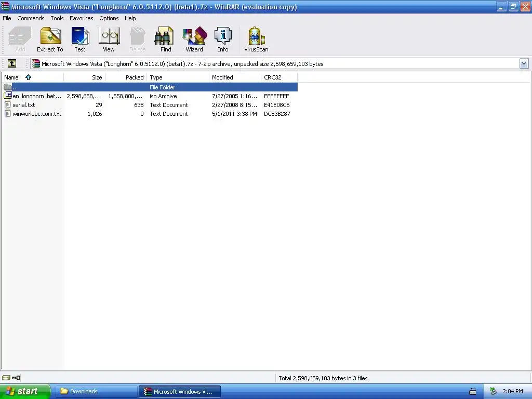
Task: Click CRC32 value FFFFFFFF
Action: tap(276, 96)
